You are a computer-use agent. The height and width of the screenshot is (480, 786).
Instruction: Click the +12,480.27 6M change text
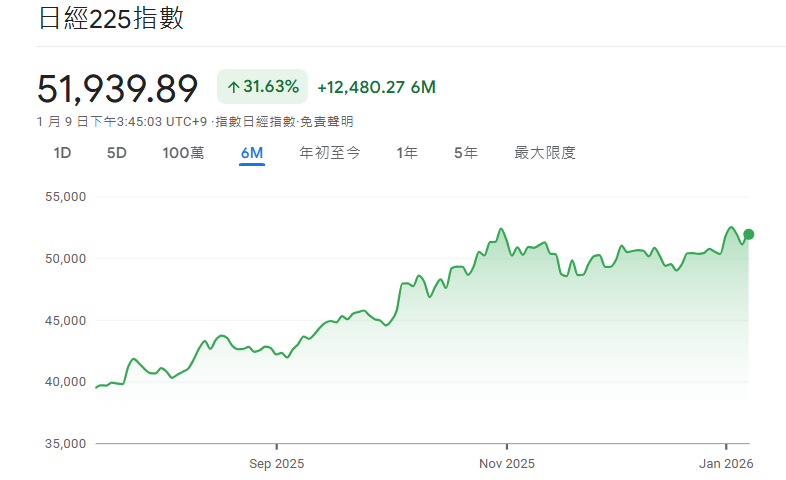[376, 87]
